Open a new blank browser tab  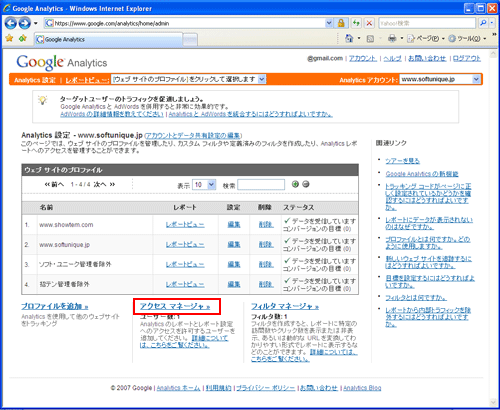pos(190,40)
